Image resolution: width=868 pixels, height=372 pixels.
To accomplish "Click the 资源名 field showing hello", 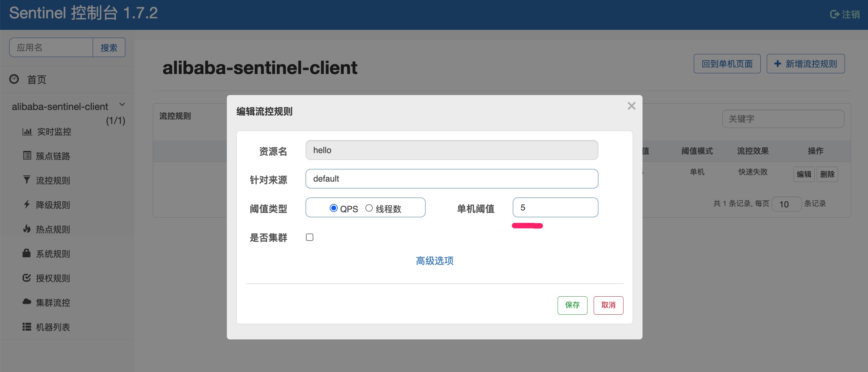I will pyautogui.click(x=452, y=150).
